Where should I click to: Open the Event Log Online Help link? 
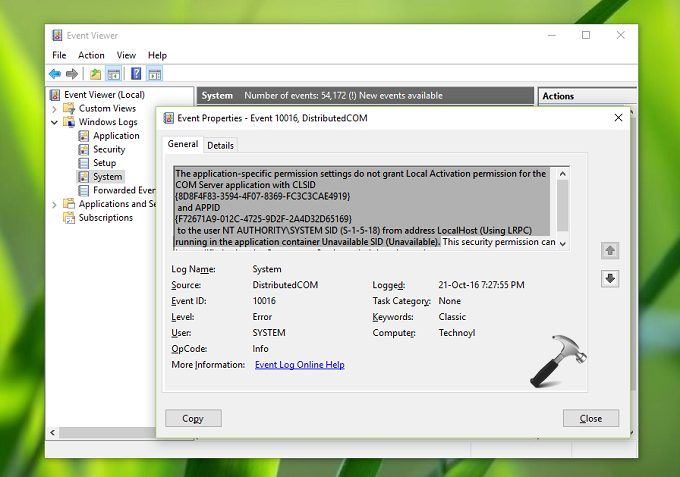point(299,365)
